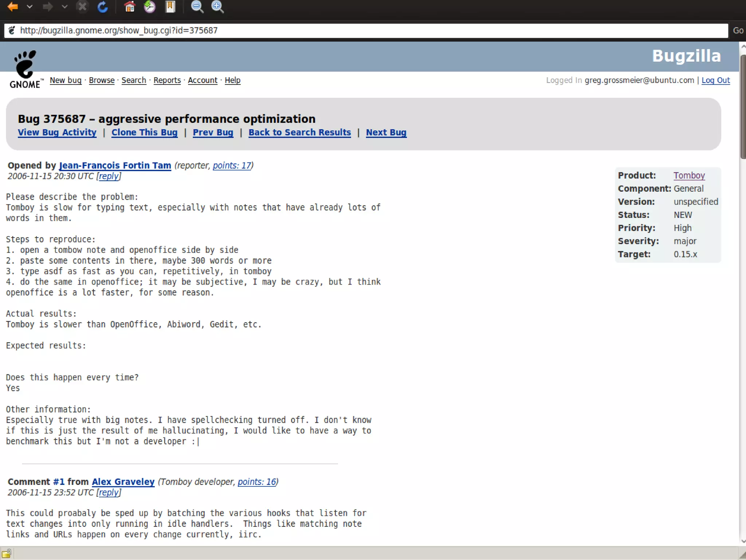Go to Next Bug
This screenshot has height=560, width=746.
point(386,132)
